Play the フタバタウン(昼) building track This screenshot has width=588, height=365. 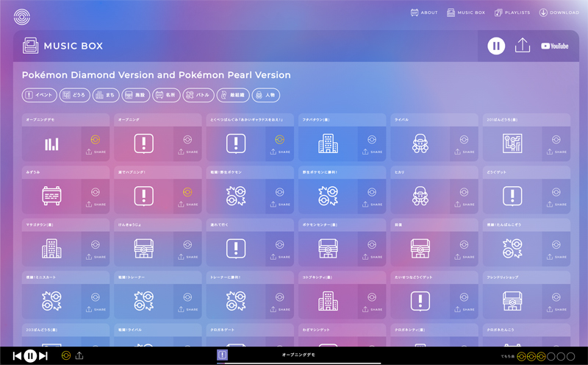[x=328, y=144]
